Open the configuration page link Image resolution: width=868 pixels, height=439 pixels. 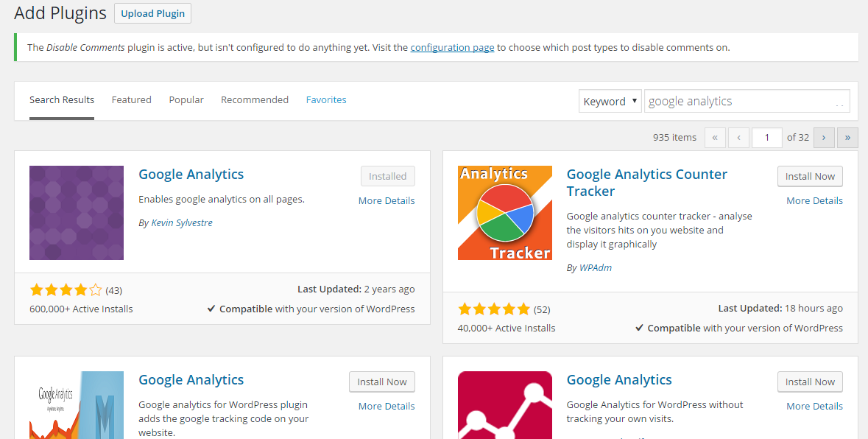(x=452, y=48)
